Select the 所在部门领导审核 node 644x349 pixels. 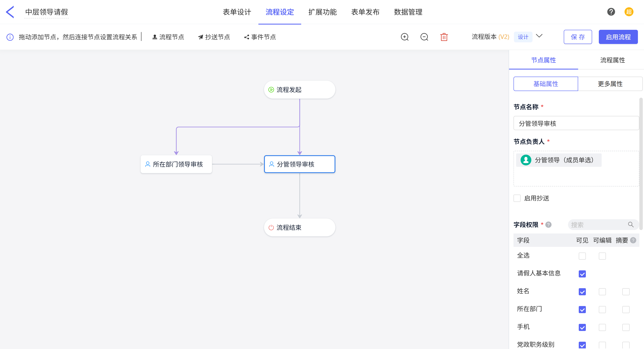pyautogui.click(x=176, y=164)
